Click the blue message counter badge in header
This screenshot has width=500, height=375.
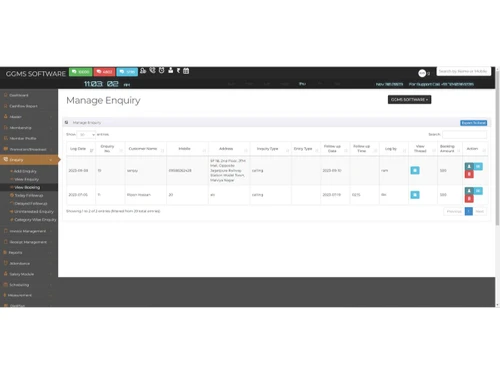(x=127, y=72)
